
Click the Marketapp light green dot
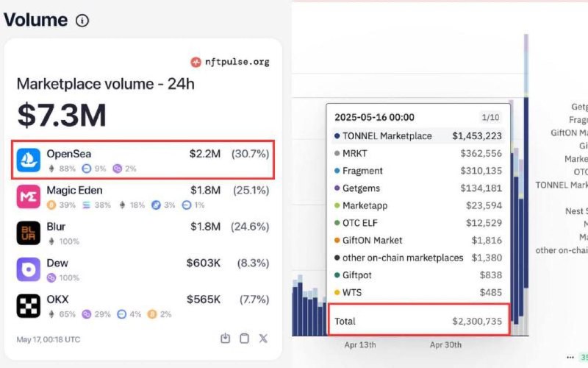[337, 205]
